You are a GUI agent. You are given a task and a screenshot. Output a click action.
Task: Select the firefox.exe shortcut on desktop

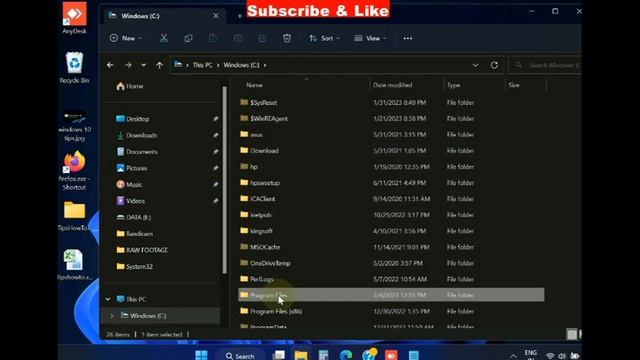(74, 171)
